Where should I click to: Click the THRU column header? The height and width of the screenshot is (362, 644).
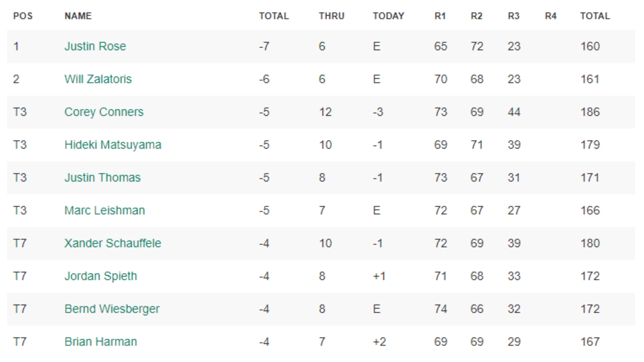point(331,16)
